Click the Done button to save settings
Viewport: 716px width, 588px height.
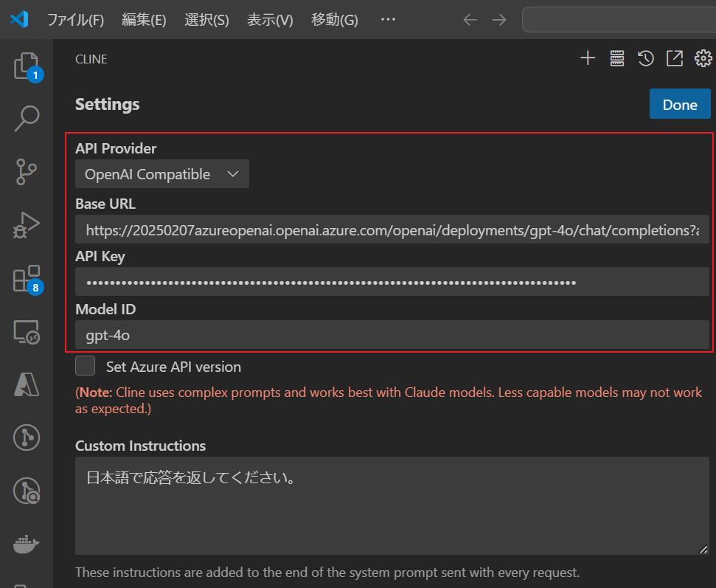(679, 104)
